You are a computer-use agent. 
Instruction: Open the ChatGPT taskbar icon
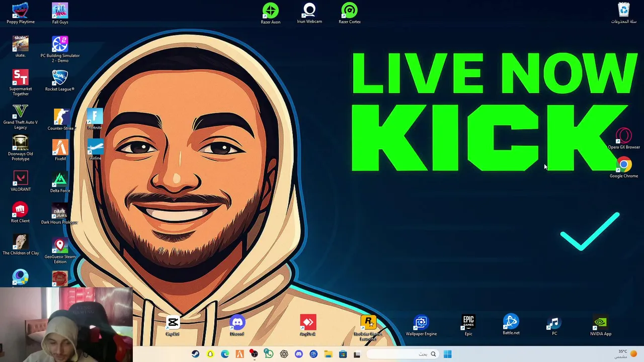click(x=284, y=354)
